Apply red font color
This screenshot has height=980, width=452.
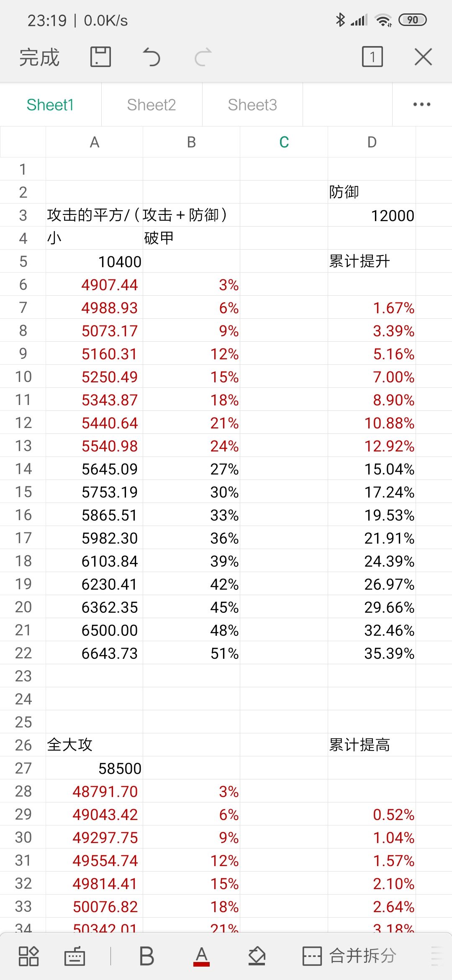point(201,956)
